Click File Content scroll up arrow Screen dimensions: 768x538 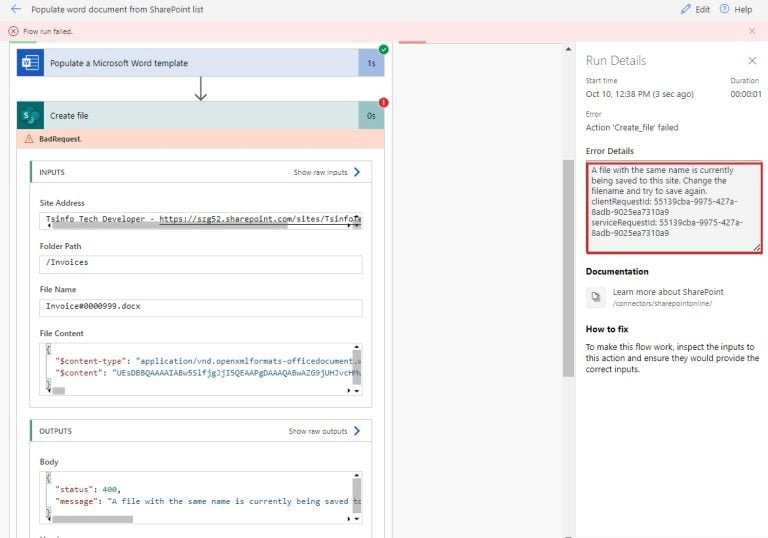[357, 346]
